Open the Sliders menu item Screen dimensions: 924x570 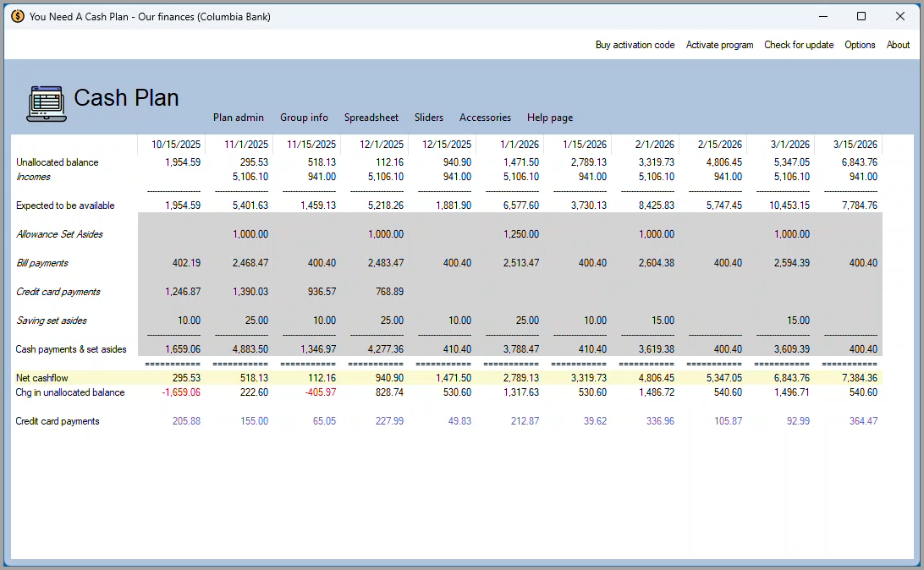(428, 118)
